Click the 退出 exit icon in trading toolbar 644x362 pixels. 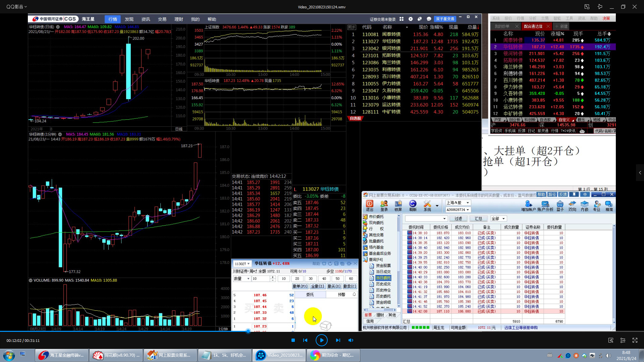tap(369, 206)
